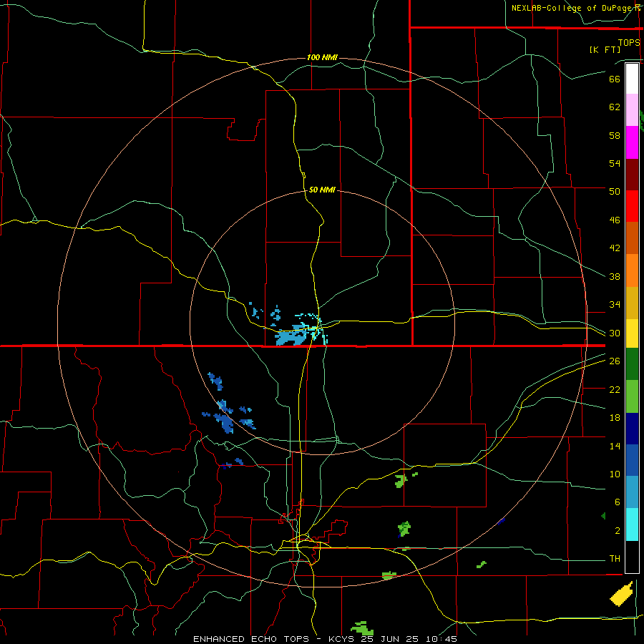Pick the light pink legend swatch

632,109
